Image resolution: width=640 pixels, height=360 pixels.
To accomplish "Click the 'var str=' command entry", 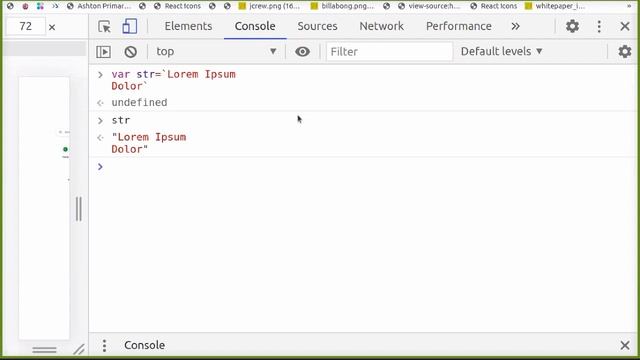I will (x=173, y=80).
